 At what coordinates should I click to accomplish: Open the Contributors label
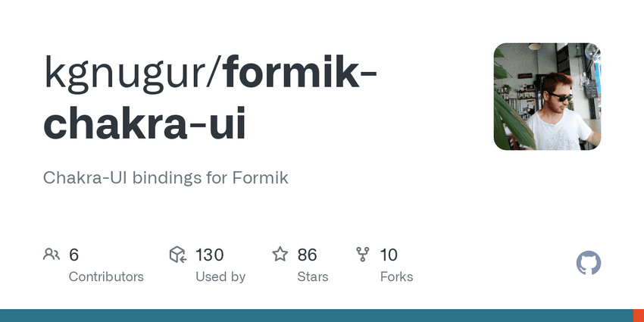(106, 277)
